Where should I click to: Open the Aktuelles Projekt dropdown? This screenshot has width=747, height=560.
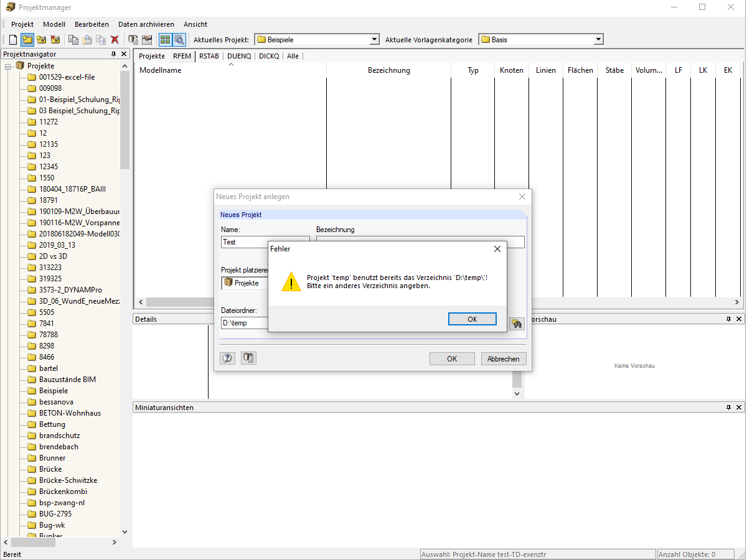[x=374, y=39]
